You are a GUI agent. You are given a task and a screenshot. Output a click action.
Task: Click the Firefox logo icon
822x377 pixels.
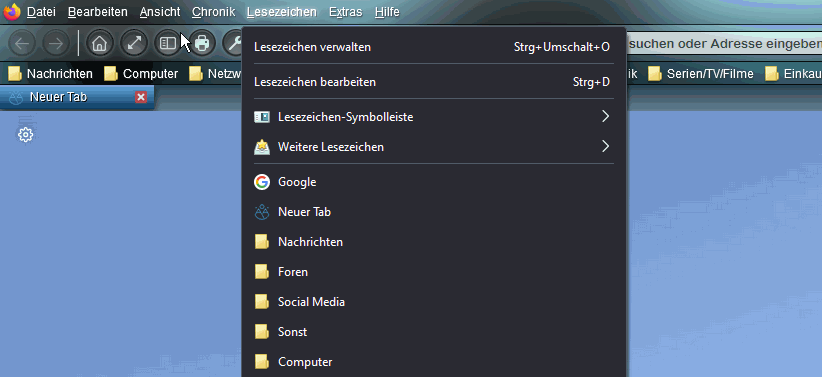point(12,11)
